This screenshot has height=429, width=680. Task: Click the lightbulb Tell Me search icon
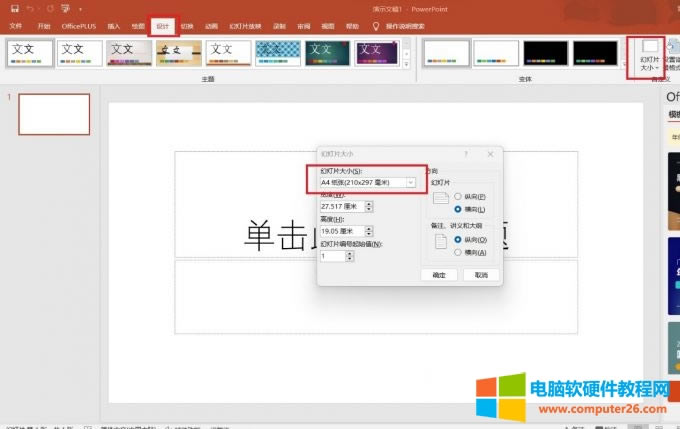pyautogui.click(x=375, y=25)
